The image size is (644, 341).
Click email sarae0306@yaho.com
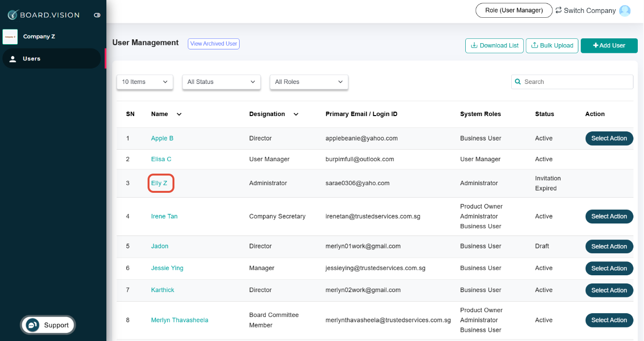coord(357,183)
